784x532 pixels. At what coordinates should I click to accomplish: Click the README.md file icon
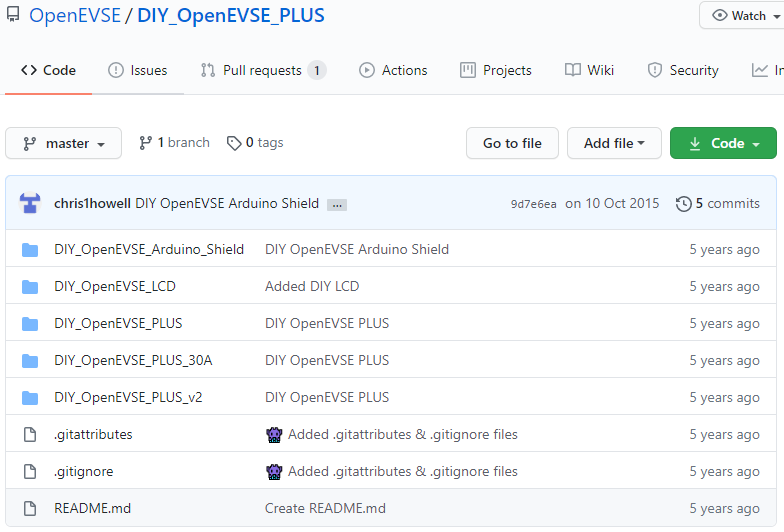[30, 508]
